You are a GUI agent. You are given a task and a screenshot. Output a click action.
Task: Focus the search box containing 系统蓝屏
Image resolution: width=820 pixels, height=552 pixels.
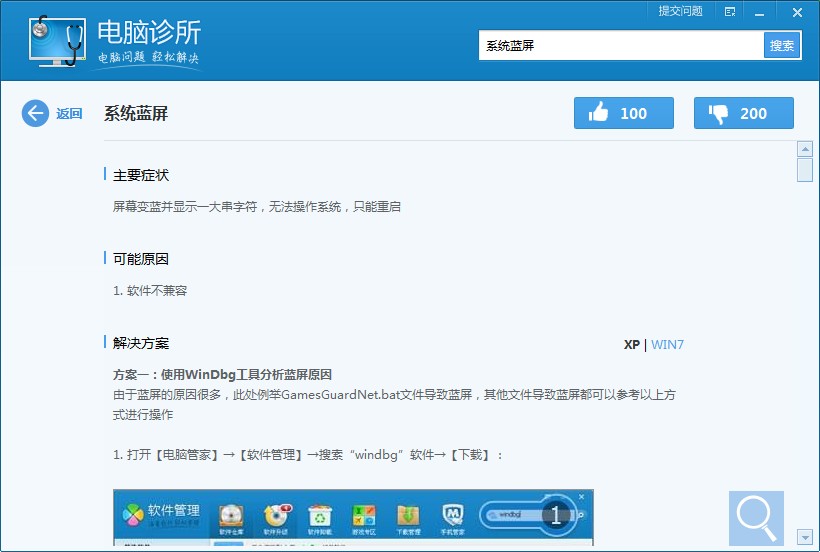[621, 45]
